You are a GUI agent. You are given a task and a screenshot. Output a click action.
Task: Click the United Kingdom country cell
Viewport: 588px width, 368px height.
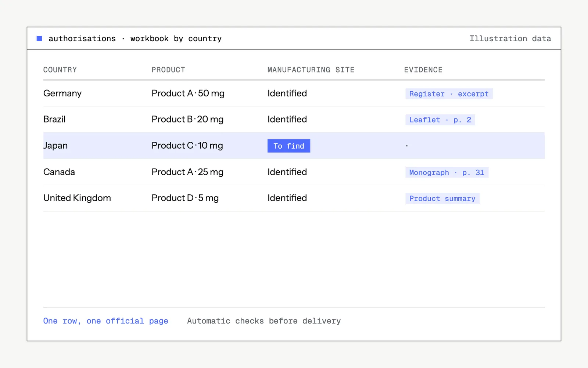(77, 198)
